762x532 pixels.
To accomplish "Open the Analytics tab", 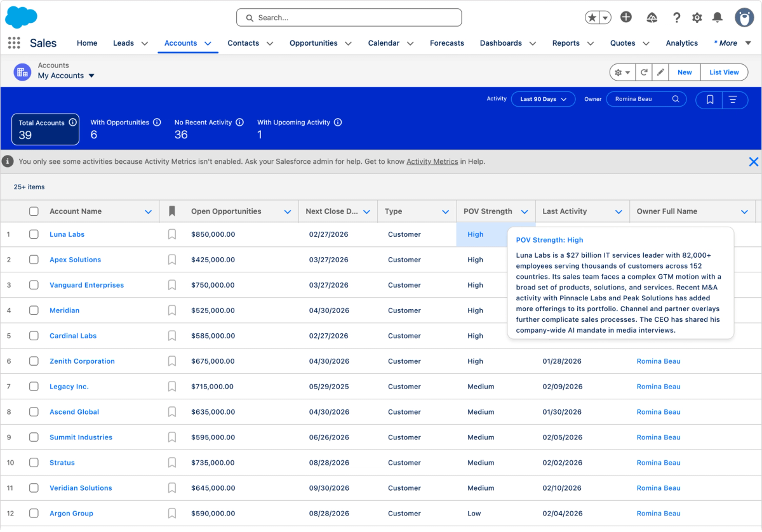I will [682, 43].
